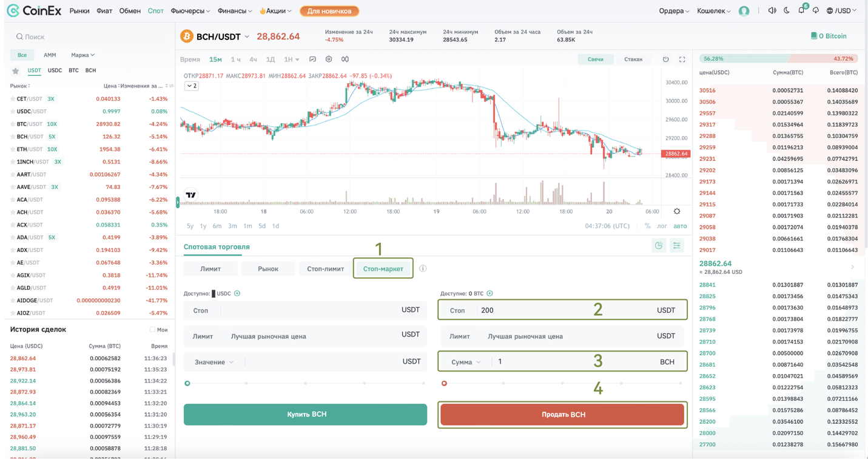Check the 'Мои' trades checkbox
The height and width of the screenshot is (459, 868).
152,330
